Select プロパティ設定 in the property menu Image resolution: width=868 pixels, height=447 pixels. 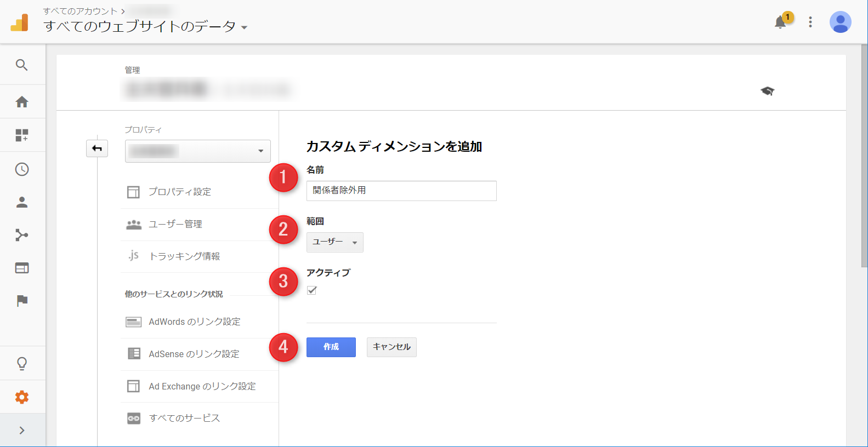[x=180, y=192]
